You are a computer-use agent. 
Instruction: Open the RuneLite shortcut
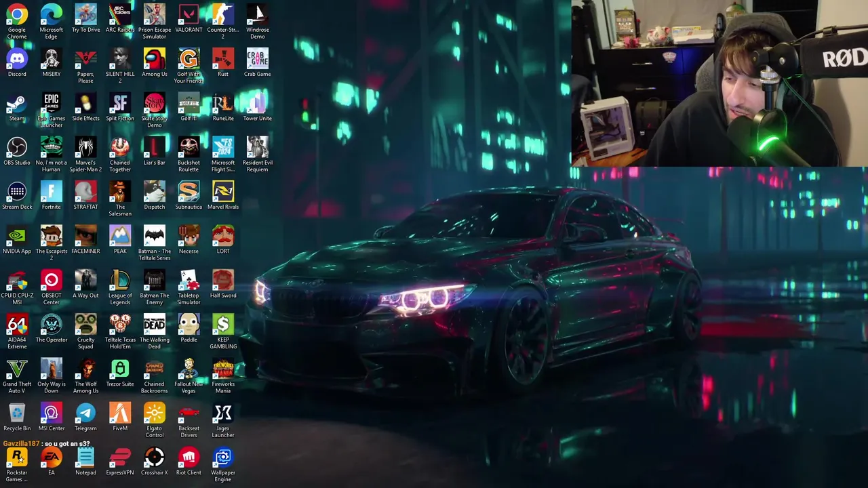tap(223, 103)
